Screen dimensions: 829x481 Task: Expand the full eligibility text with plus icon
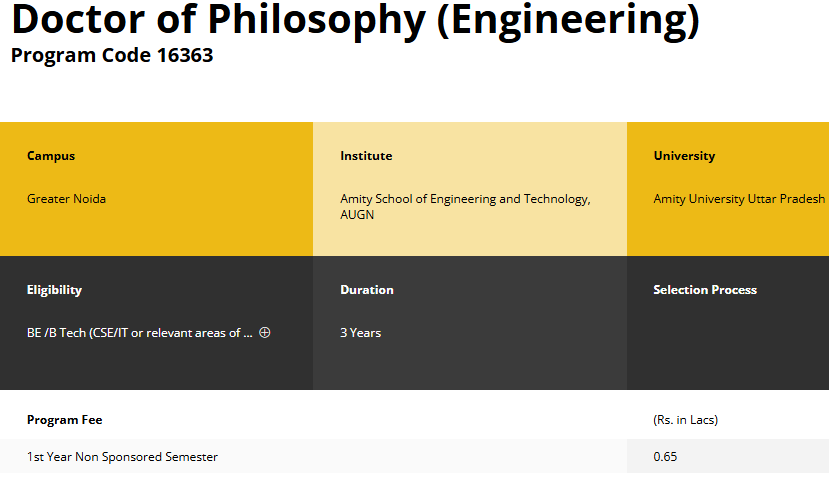[265, 332]
